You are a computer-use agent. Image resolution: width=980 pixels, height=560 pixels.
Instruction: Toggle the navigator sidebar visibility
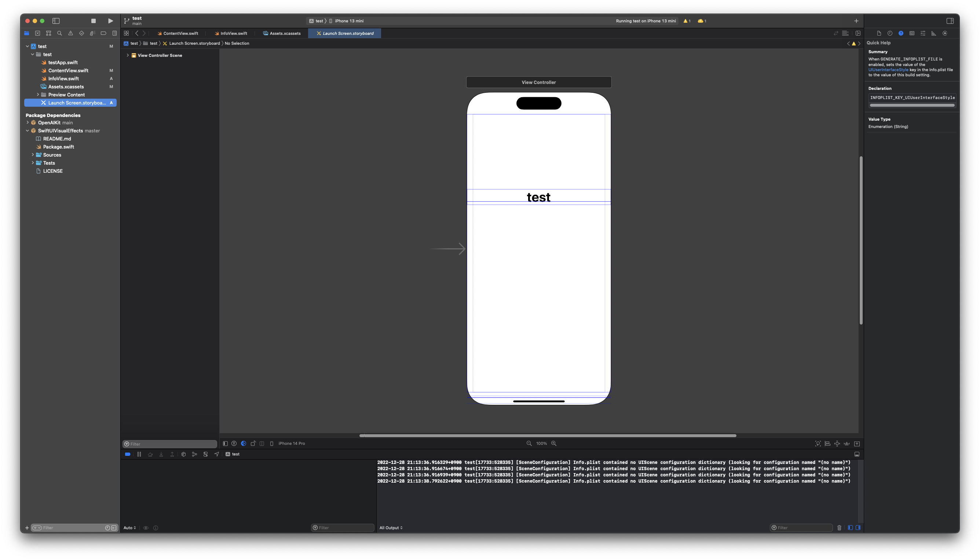[x=56, y=21]
